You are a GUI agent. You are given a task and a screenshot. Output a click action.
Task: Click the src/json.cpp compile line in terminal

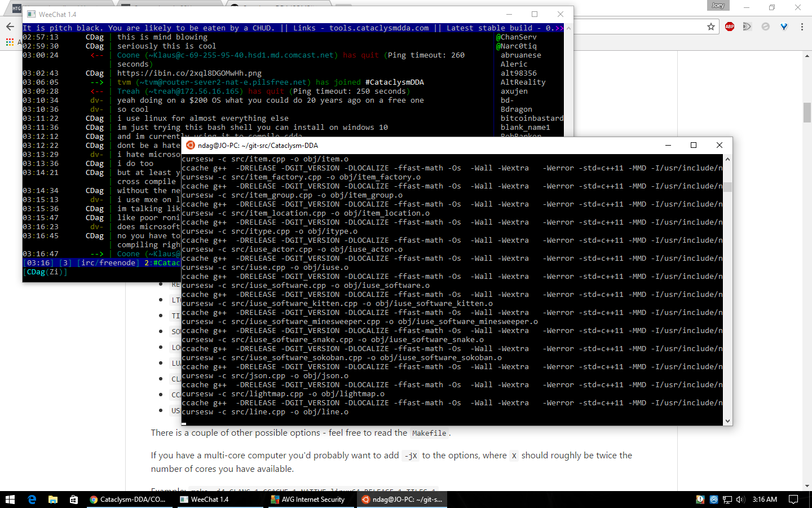[265, 376]
